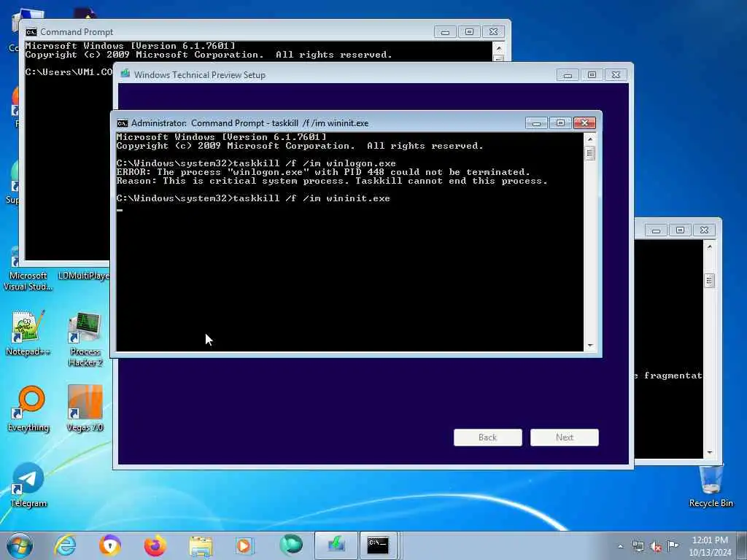Click the right-side console scroll up arrow
The width and height of the screenshot is (747, 560).
click(x=709, y=246)
